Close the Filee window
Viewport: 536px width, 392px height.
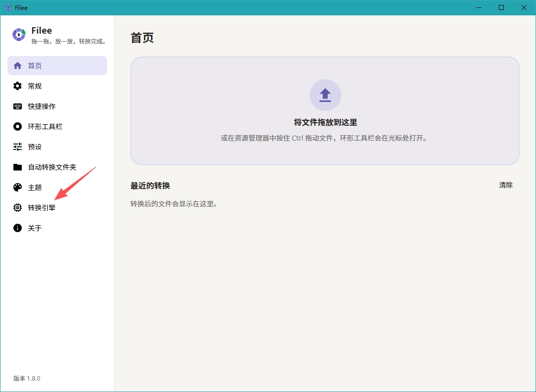coord(524,7)
